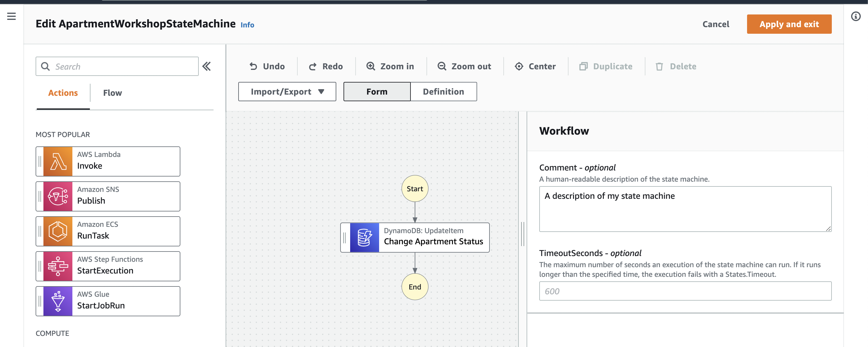
Task: Click the Amazon ECS RunTask action card
Action: (x=108, y=232)
